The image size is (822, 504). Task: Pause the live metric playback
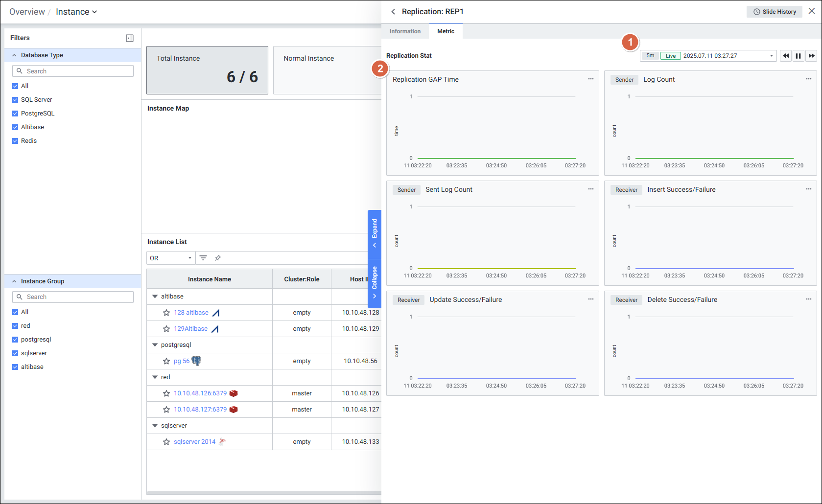coord(799,56)
